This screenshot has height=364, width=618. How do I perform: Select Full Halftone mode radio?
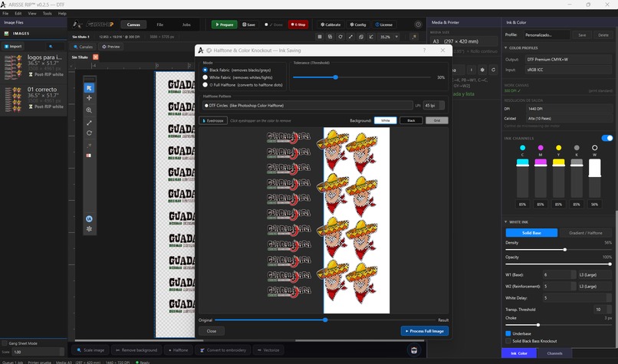coord(205,85)
